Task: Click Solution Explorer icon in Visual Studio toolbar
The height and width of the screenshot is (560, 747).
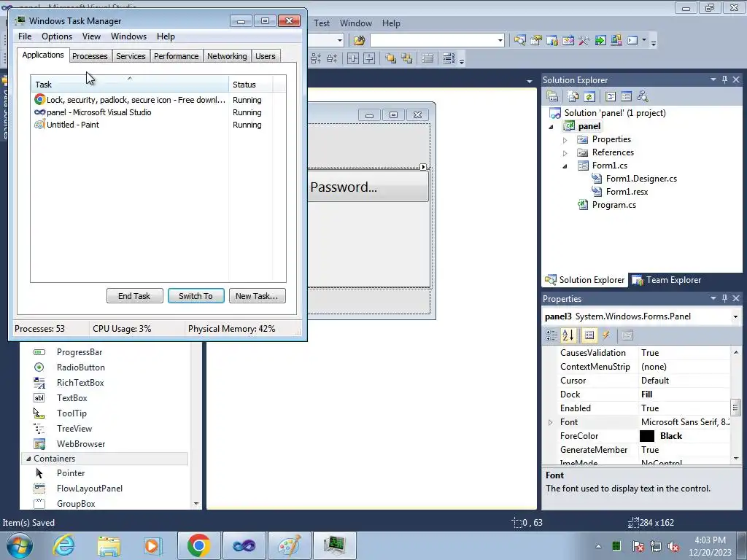Action: [x=519, y=41]
